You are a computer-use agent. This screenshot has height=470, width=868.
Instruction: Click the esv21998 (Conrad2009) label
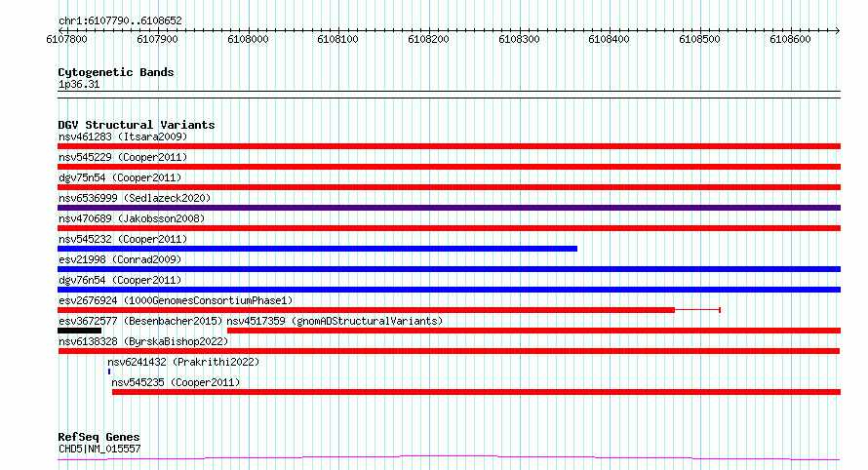click(x=120, y=259)
